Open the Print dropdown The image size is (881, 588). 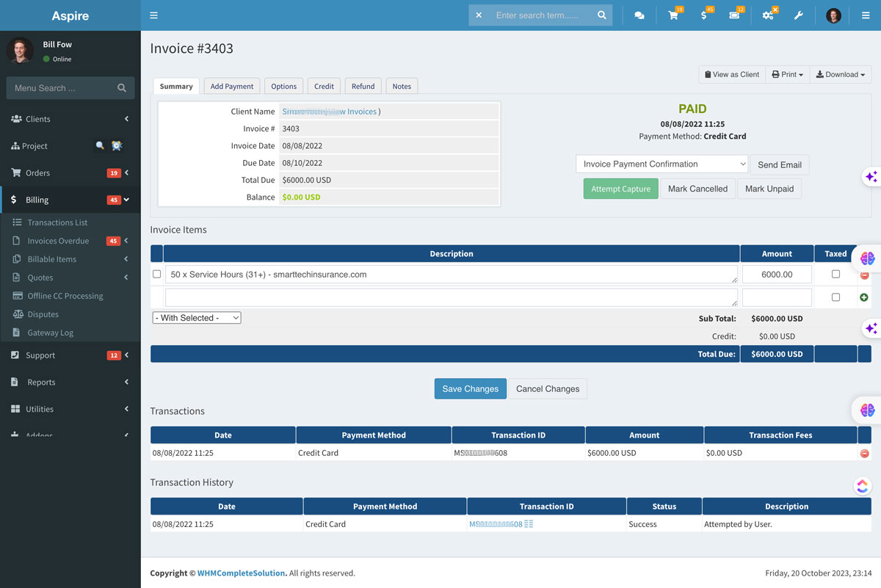click(x=788, y=74)
